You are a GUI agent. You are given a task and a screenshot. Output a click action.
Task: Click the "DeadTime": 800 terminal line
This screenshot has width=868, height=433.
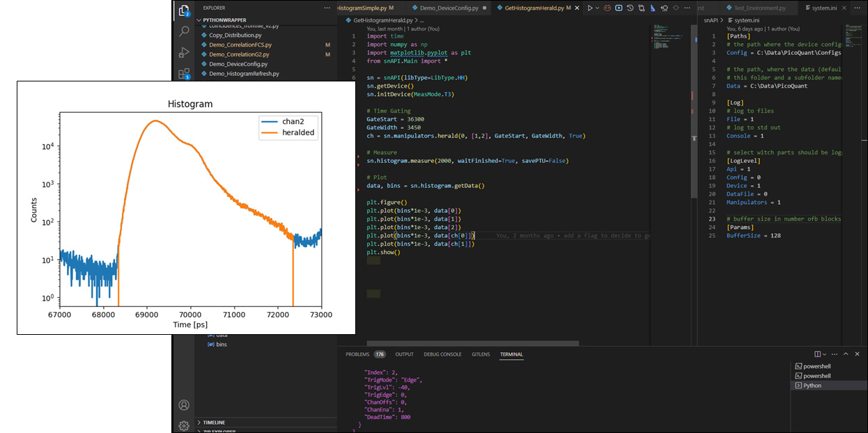point(388,417)
